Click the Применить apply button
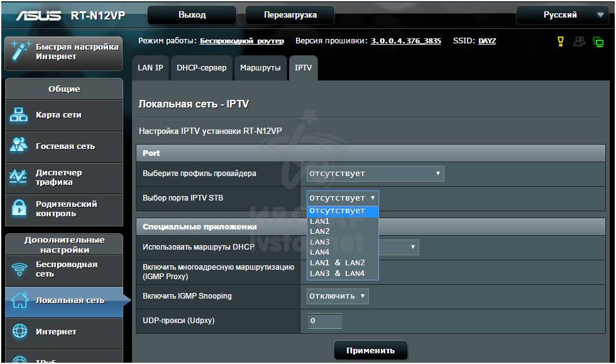The width and height of the screenshot is (616, 364). pos(370,351)
